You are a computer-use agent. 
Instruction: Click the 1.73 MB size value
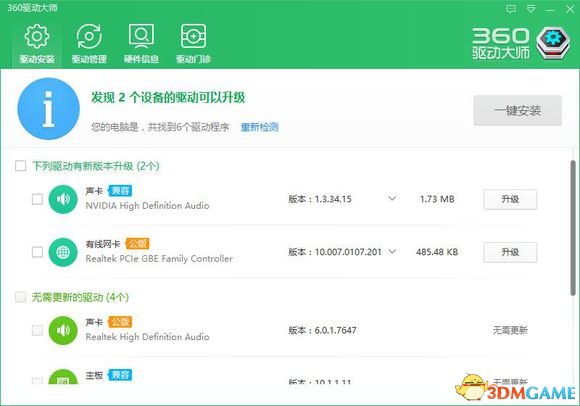437,199
